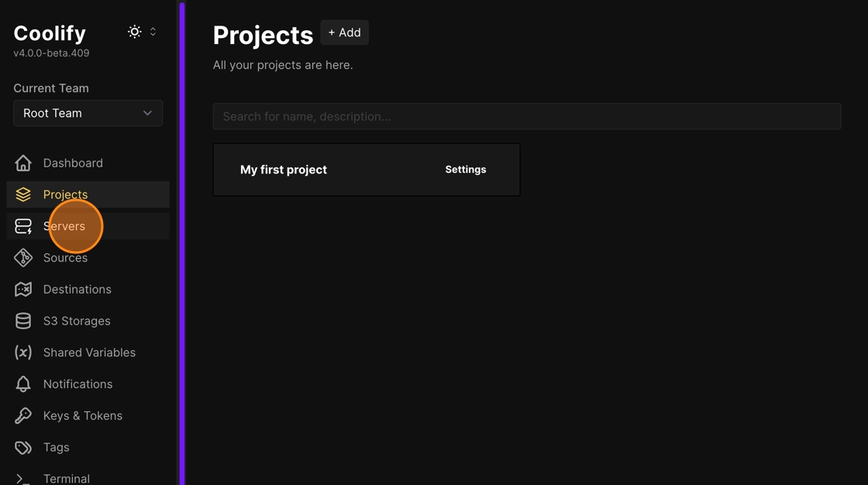Click the Servers icon in sidebar

click(x=23, y=226)
